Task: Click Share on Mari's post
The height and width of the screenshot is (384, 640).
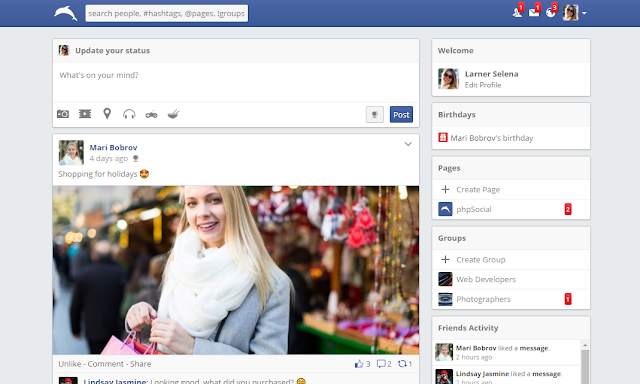Action: pos(140,364)
